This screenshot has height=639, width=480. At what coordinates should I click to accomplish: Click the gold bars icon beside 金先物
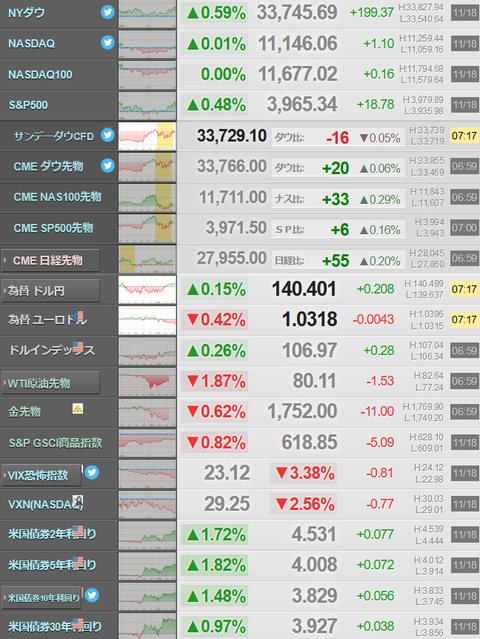[78, 408]
